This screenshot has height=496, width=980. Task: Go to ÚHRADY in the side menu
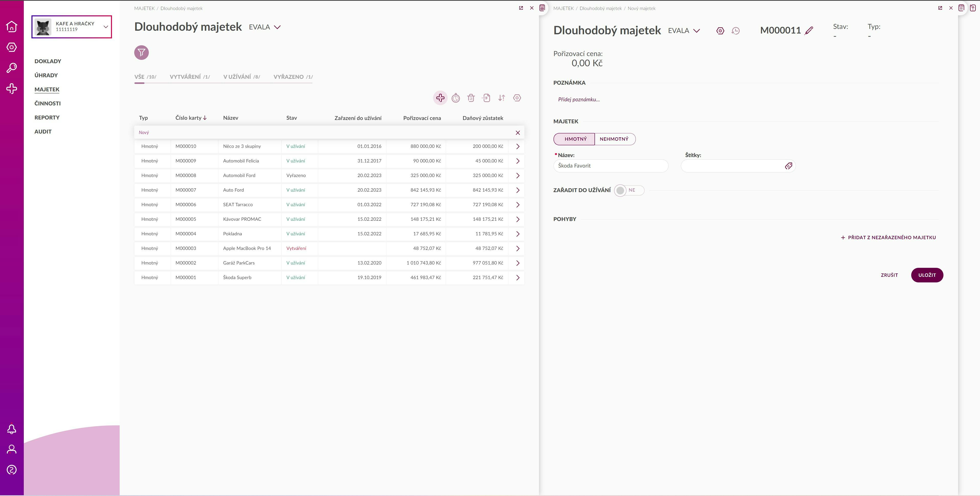[x=46, y=75]
